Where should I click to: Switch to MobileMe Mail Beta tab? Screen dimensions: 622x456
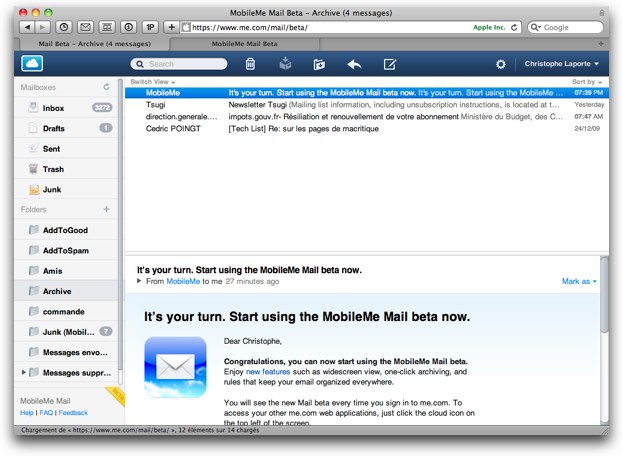(x=244, y=44)
